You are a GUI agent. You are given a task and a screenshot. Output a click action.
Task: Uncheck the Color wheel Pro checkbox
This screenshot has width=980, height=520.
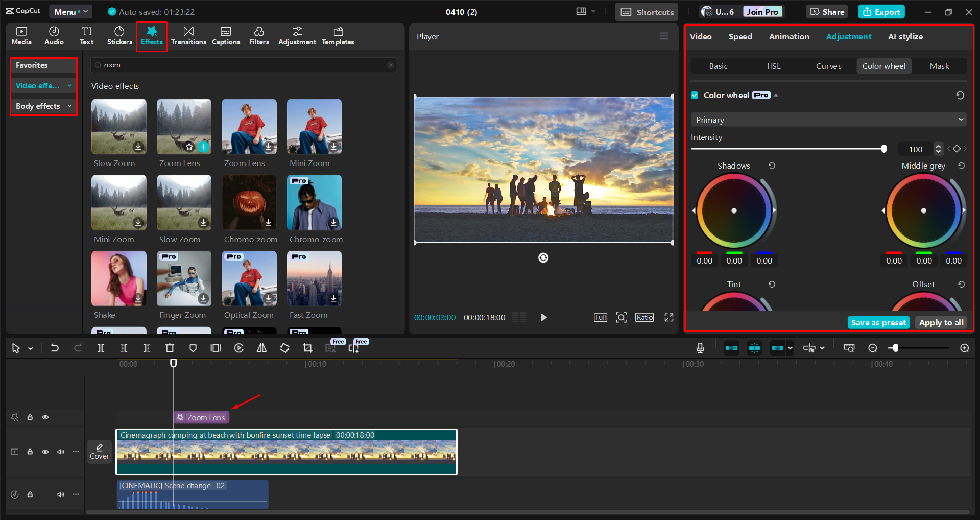(695, 95)
